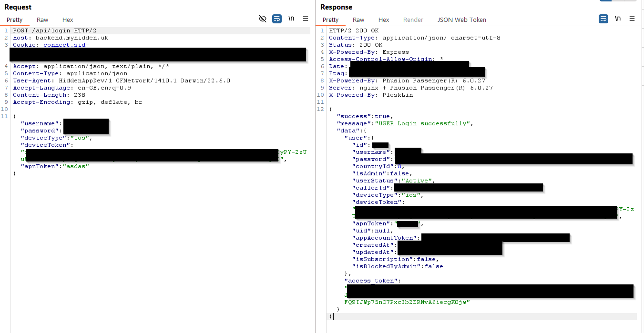644x333 pixels.
Task: Click the 'Accept-Encoding: gzip, deflate, br' header
Action: [77, 102]
